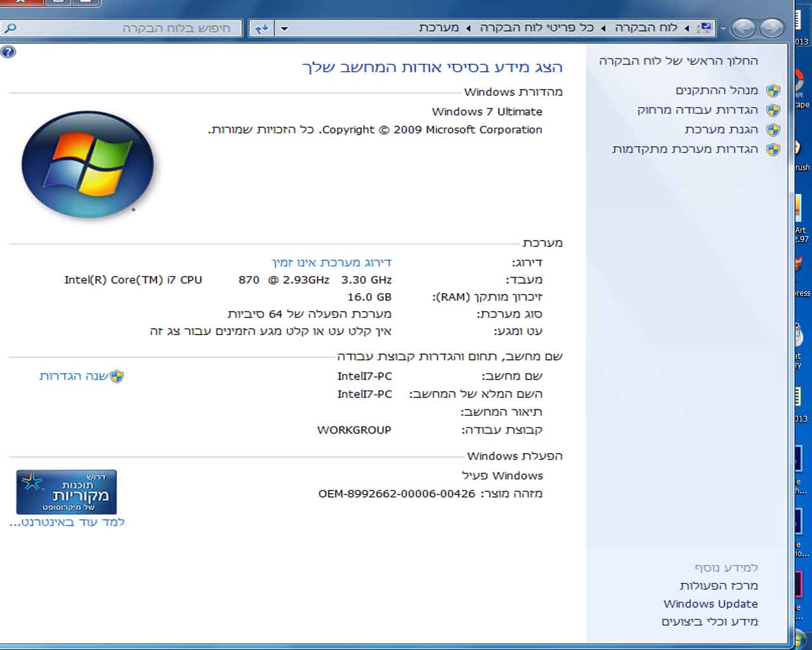Click the דירוג מערכת אינו זמין link
812x650 pixels.
332,263
